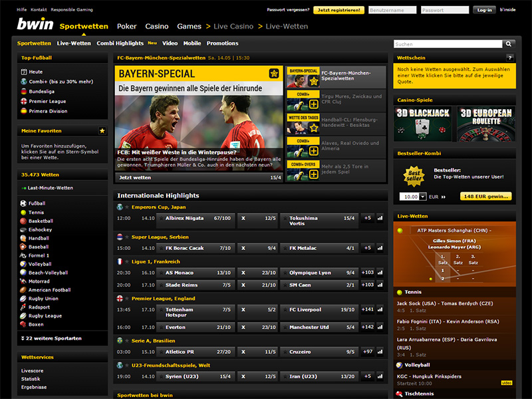Open the Poker main tab
This screenshot has height=399, width=532.
[x=126, y=26]
